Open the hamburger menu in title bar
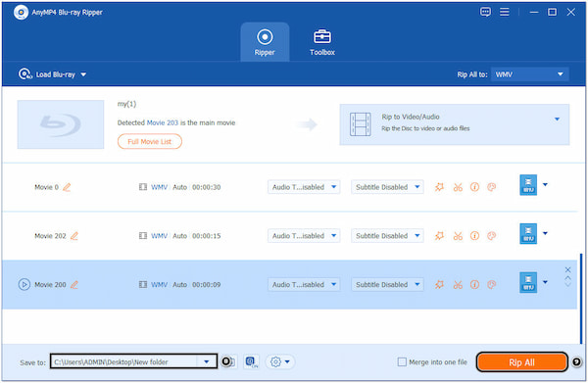Image resolution: width=588 pixels, height=383 pixels. click(505, 12)
